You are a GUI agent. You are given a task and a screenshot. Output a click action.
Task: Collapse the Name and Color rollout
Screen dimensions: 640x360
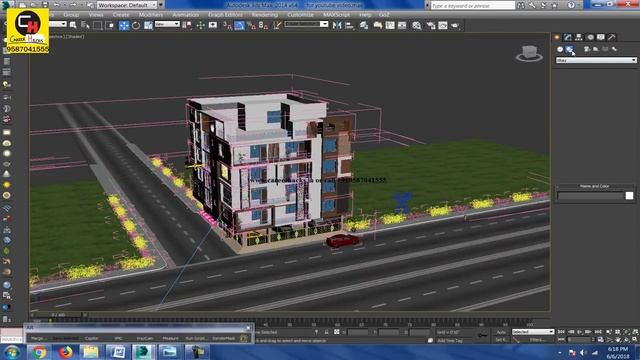pos(595,186)
